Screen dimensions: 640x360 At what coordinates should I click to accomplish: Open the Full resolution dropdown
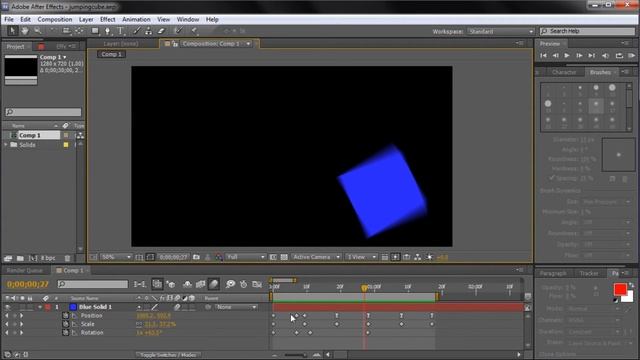[x=245, y=257]
